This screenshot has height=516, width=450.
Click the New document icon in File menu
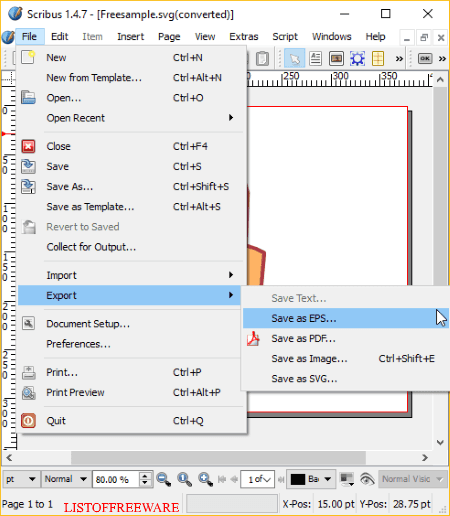pyautogui.click(x=28, y=57)
